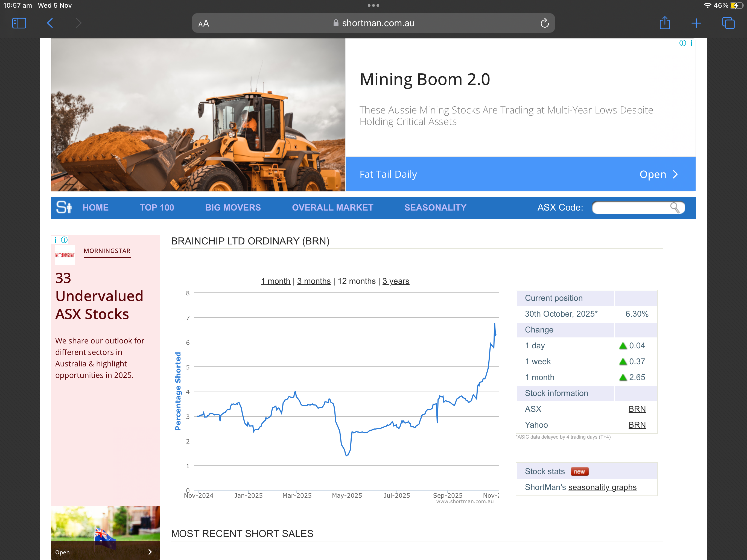Go to the BIG MOVERS page
This screenshot has height=560, width=747.
pyautogui.click(x=233, y=207)
